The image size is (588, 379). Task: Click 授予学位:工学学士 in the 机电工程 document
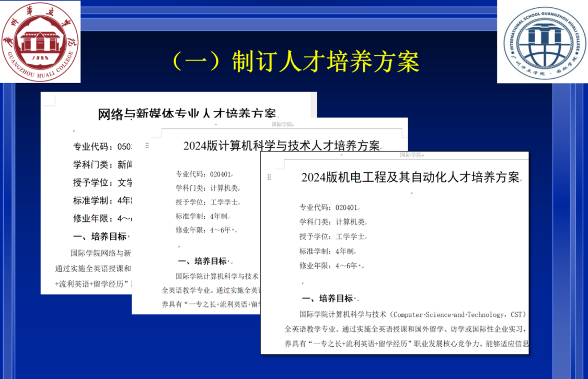332,236
